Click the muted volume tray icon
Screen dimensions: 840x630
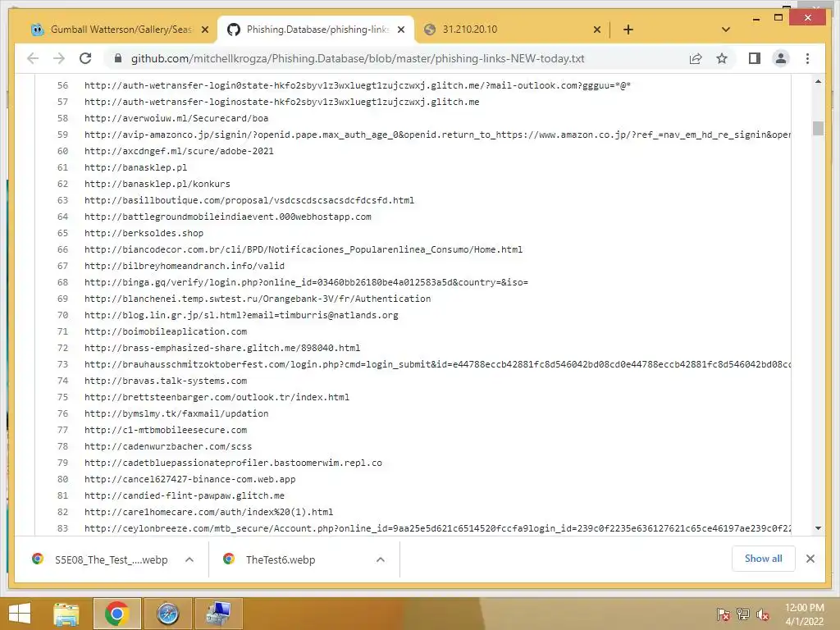762,614
